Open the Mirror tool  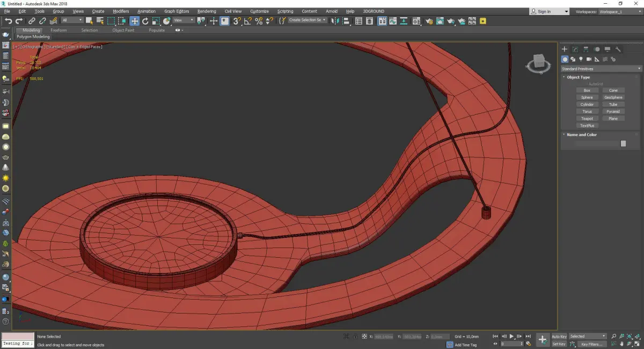[x=335, y=21]
